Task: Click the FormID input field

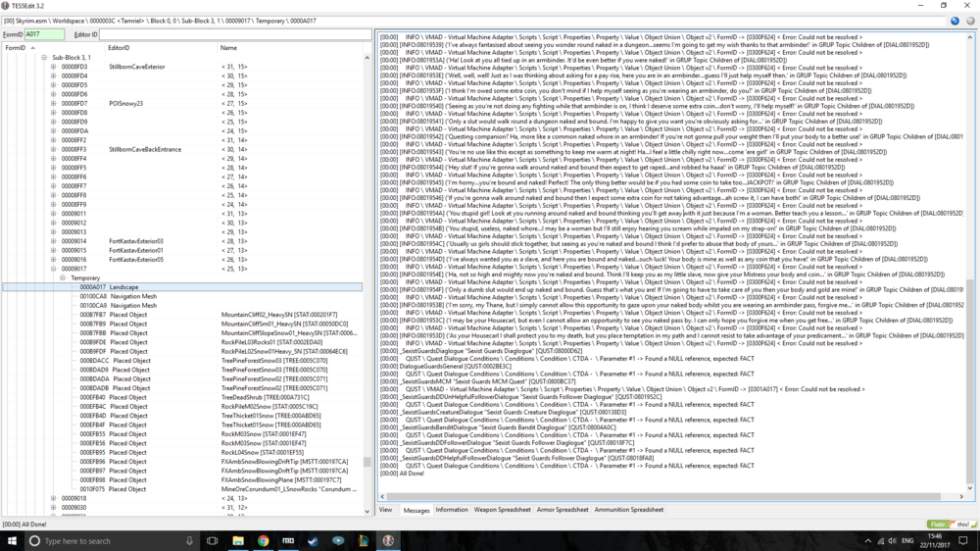Action: [44, 34]
